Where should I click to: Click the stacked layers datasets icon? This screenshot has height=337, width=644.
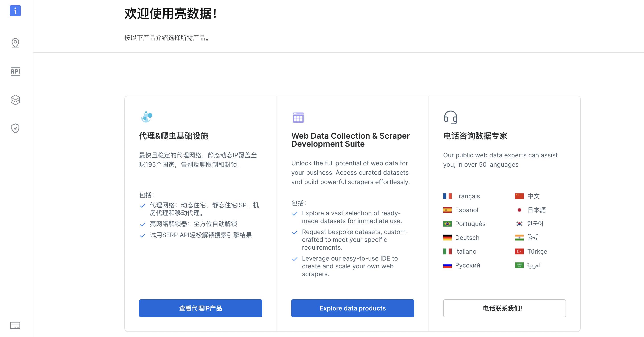15,100
